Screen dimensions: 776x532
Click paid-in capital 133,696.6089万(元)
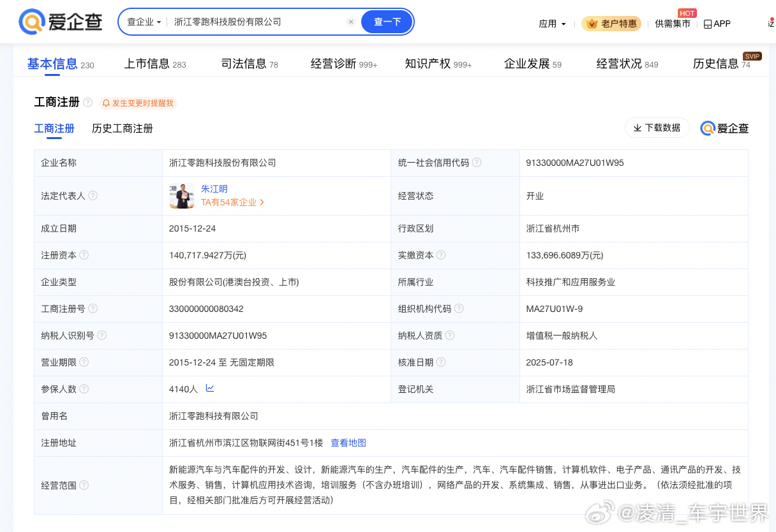(564, 255)
